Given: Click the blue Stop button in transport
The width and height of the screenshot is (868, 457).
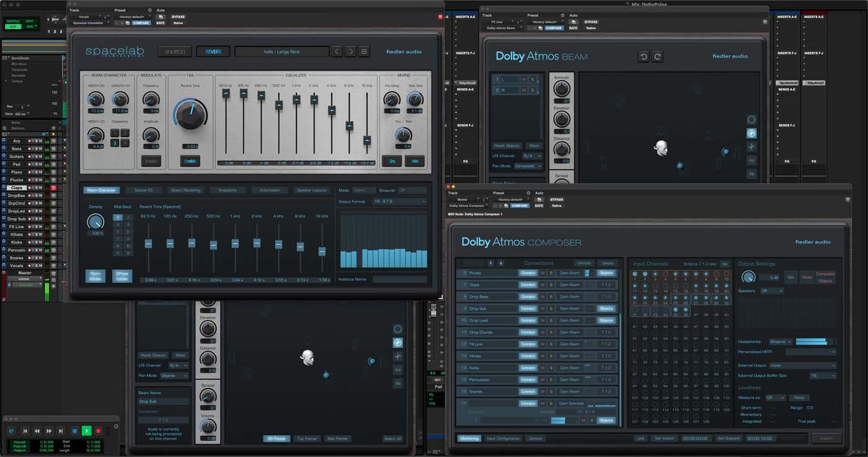Looking at the screenshot, I should point(74,431).
